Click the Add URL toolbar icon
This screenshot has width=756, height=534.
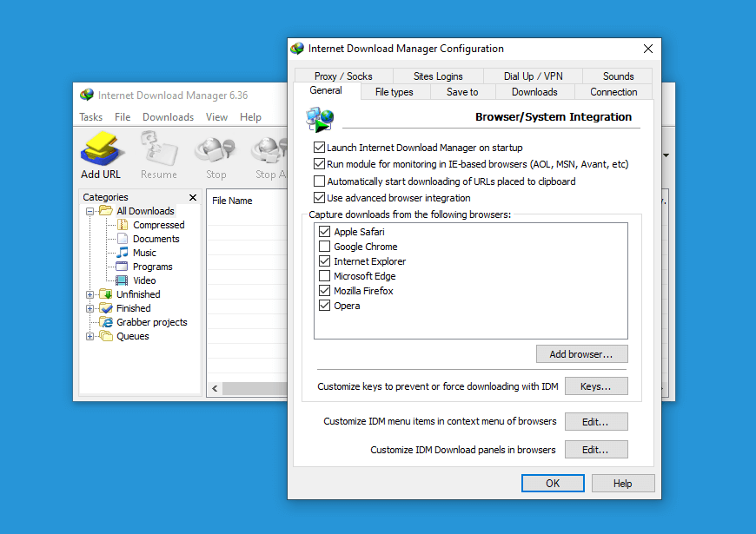coord(101,148)
